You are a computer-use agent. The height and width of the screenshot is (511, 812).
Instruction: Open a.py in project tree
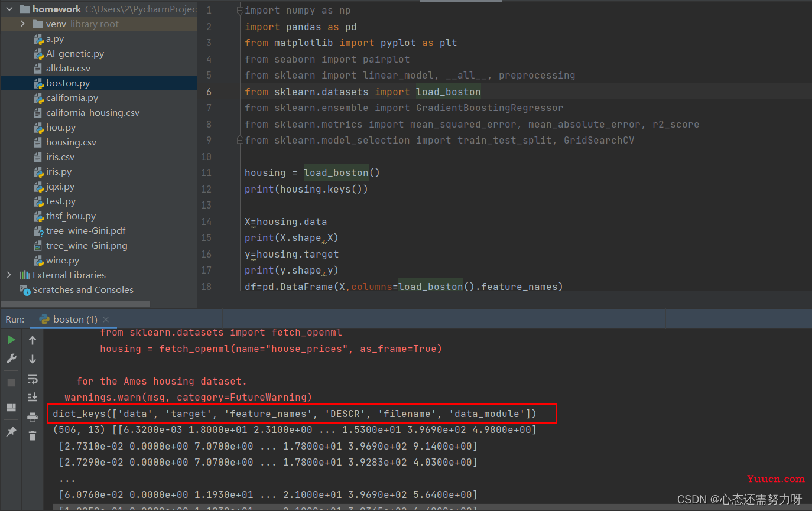tap(55, 39)
